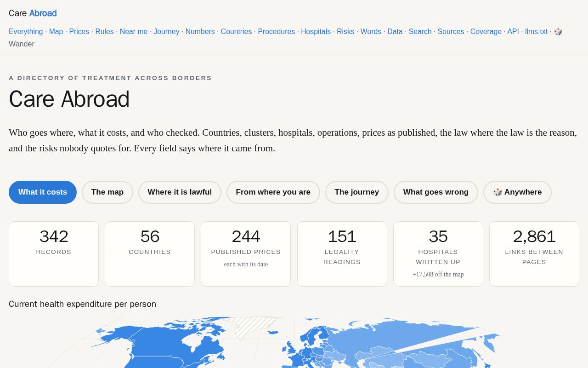Image resolution: width=588 pixels, height=368 pixels.
Task: Open the From where you are tab
Action: click(x=273, y=192)
